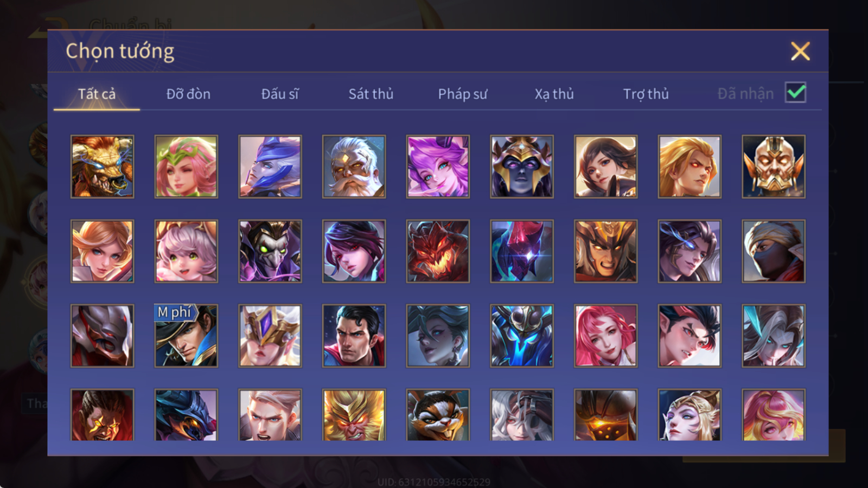This screenshot has width=868, height=488.
Task: Pick the white-bearded old man hero
Action: tap(354, 166)
